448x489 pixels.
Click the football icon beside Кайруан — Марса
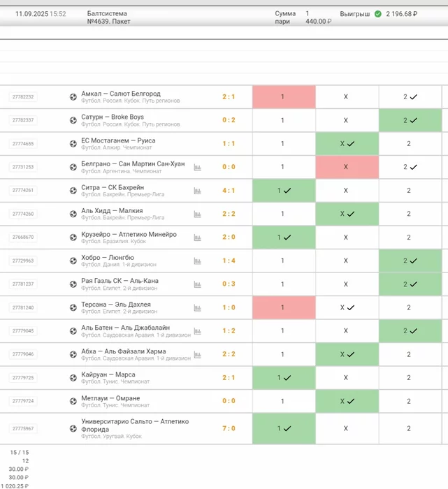pyautogui.click(x=73, y=378)
